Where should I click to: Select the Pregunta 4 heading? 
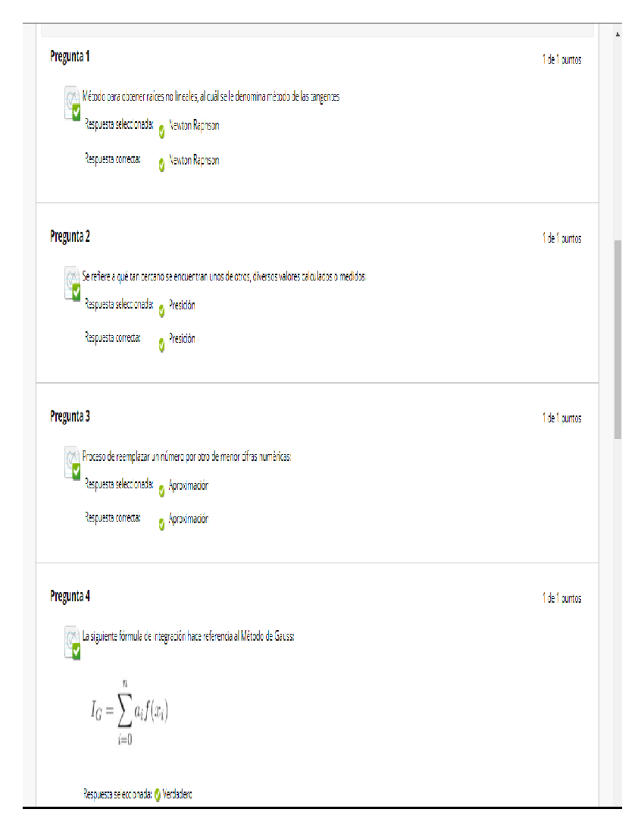[70, 594]
